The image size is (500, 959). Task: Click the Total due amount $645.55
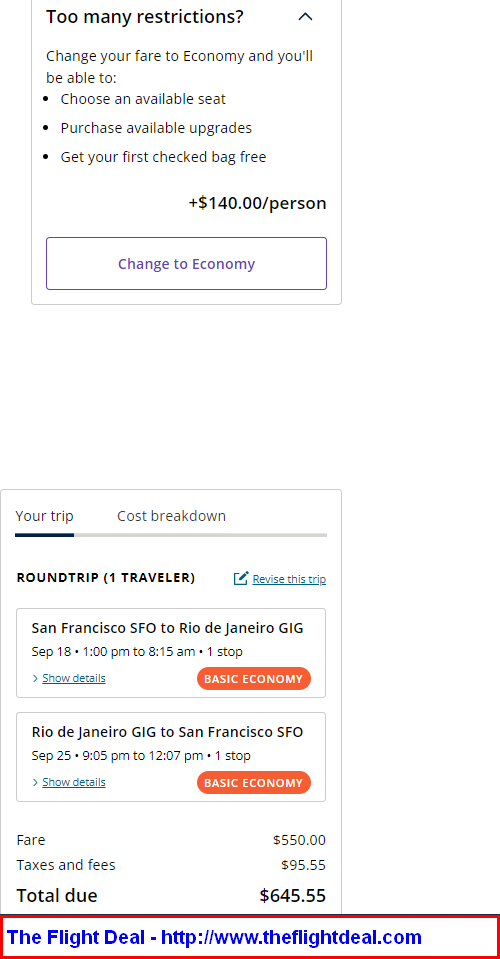pos(293,896)
